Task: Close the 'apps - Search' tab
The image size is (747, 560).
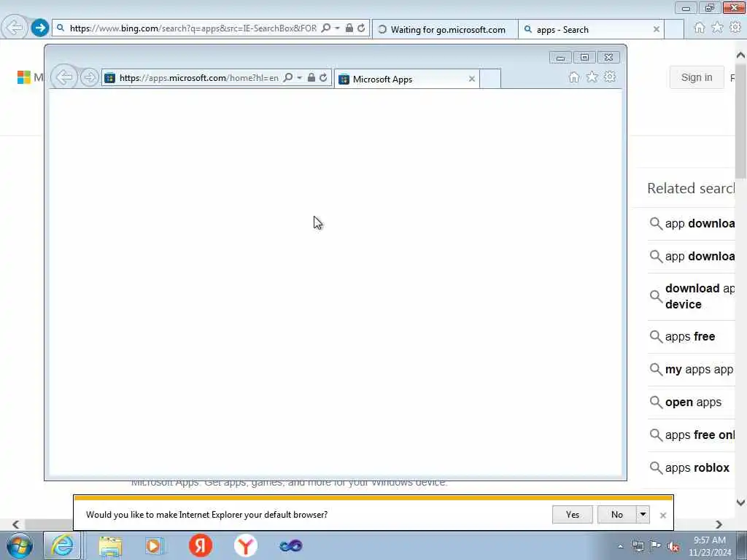Action: (x=657, y=29)
